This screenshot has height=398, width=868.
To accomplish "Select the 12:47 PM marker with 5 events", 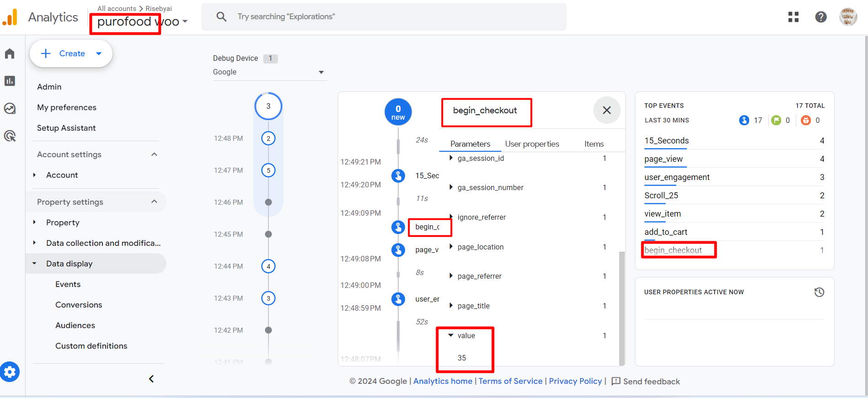I will click(268, 170).
